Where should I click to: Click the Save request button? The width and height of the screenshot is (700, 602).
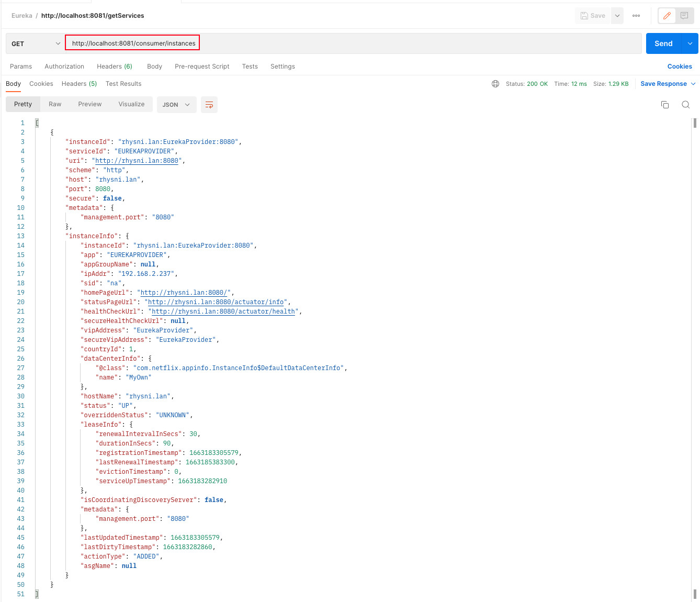point(593,16)
